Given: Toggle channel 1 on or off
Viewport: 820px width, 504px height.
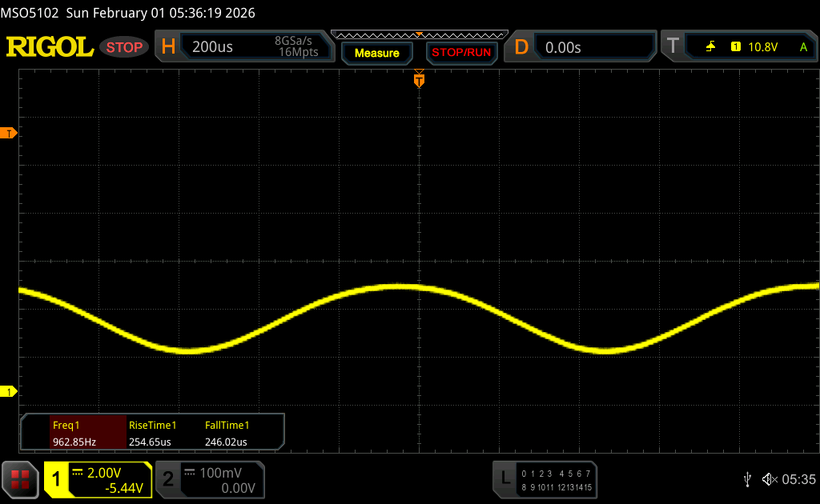Looking at the screenshot, I should pos(56,479).
